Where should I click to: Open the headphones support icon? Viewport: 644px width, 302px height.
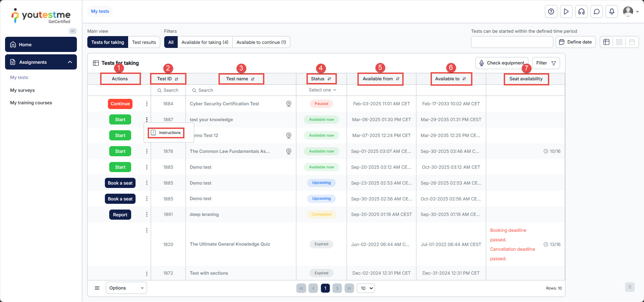[581, 11]
